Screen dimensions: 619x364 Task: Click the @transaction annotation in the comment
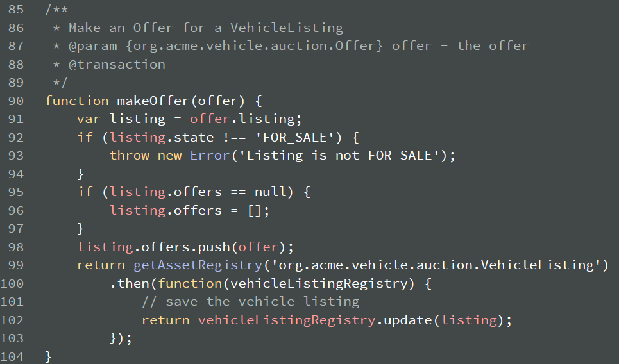pyautogui.click(x=117, y=64)
